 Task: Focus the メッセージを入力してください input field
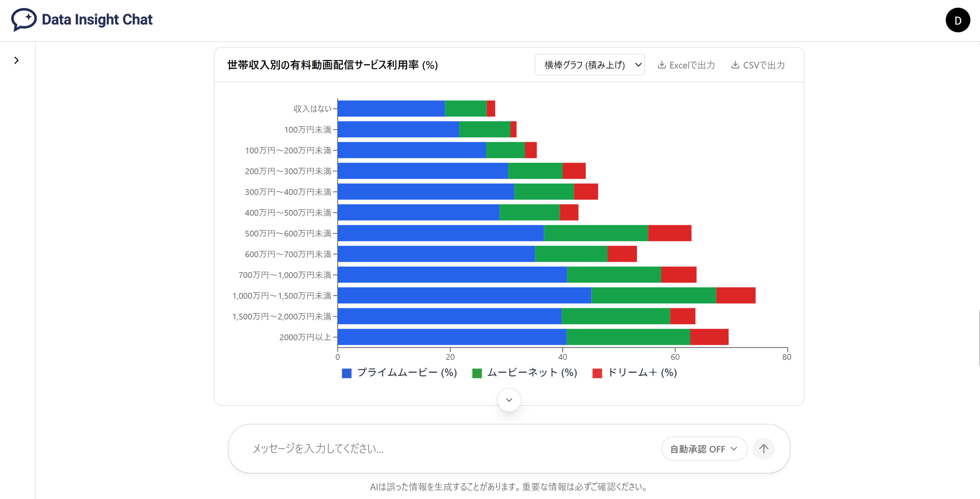453,449
